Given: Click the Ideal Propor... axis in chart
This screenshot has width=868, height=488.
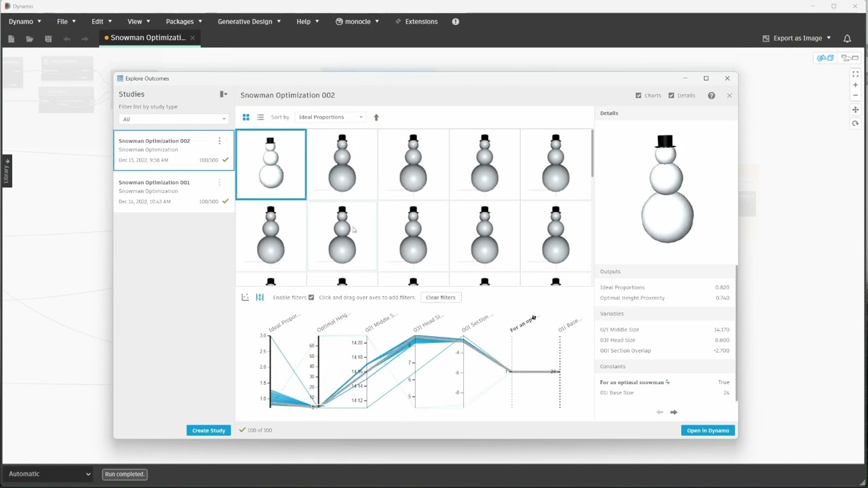Looking at the screenshot, I should (x=270, y=371).
